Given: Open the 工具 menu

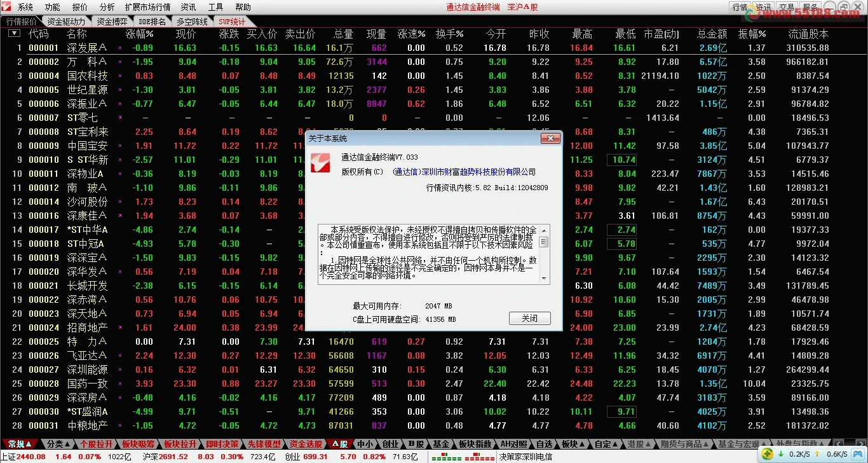Looking at the screenshot, I should tap(216, 7).
